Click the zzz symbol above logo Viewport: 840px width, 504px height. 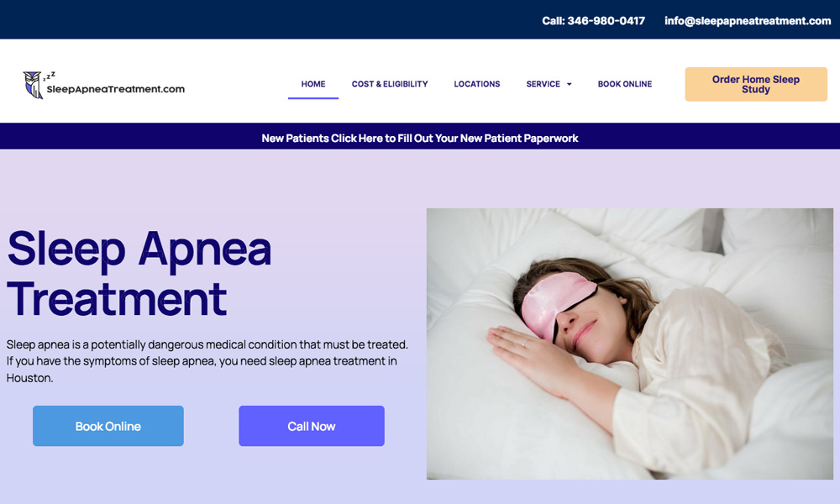click(50, 76)
